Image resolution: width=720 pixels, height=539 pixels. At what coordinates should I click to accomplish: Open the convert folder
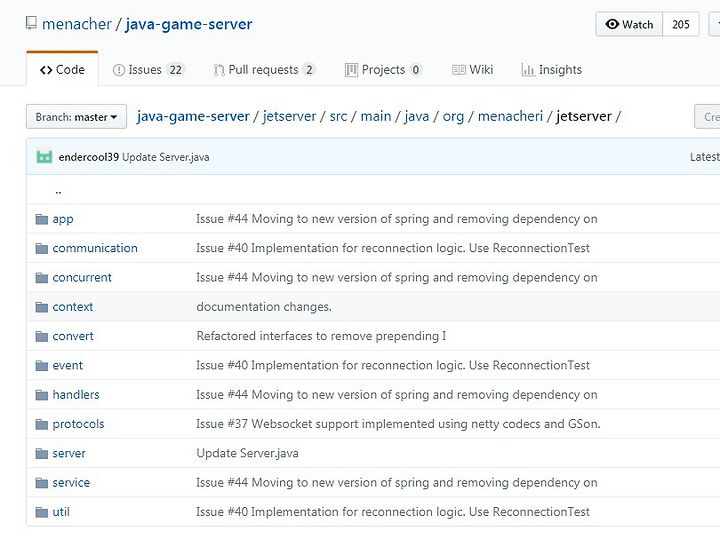click(73, 337)
